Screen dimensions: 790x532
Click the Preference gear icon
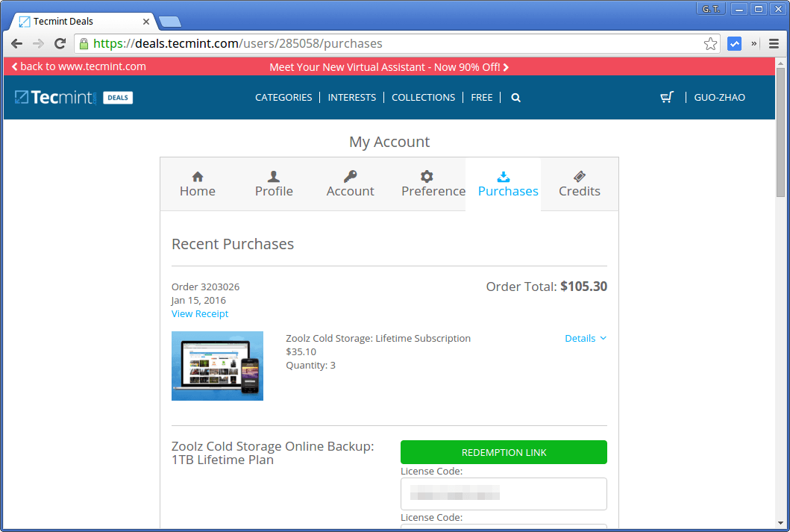click(426, 177)
